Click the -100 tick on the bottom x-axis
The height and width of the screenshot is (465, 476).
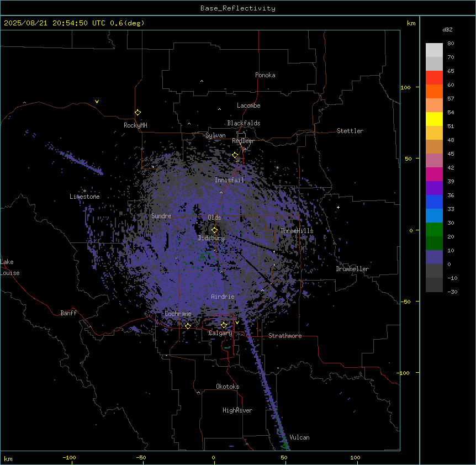69,457
